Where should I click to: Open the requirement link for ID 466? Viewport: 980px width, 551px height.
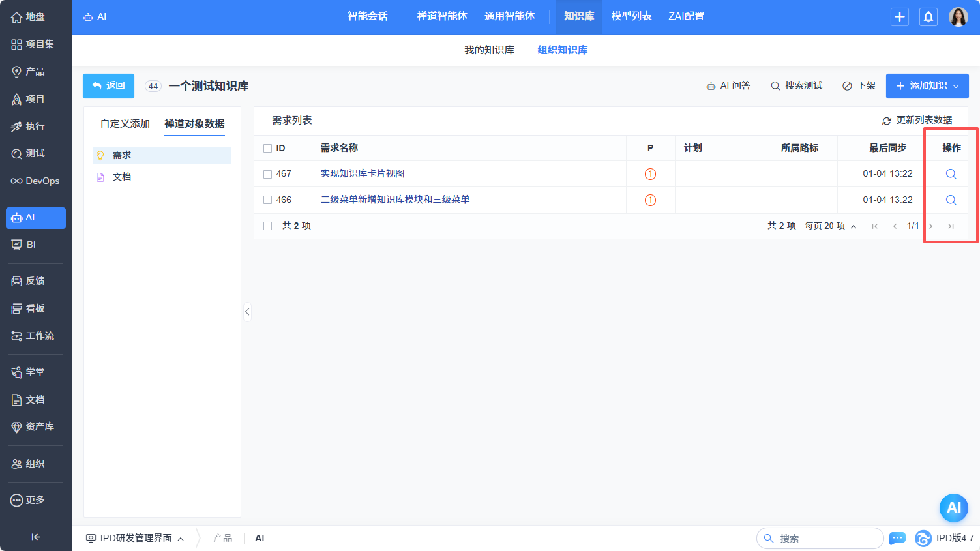click(x=394, y=200)
